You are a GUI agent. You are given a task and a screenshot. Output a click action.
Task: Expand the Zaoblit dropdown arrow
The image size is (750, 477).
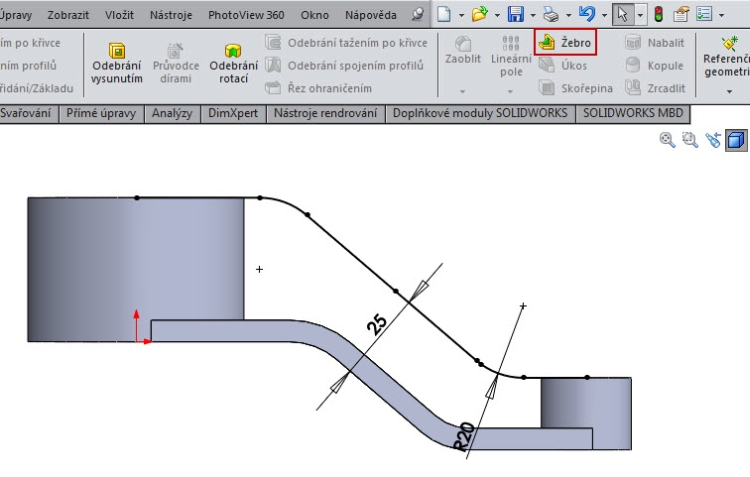pyautogui.click(x=463, y=91)
